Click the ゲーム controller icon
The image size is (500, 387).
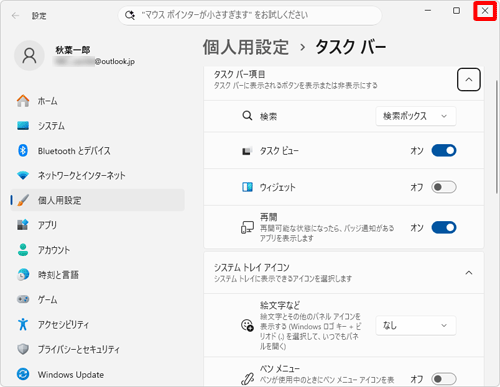point(23,299)
